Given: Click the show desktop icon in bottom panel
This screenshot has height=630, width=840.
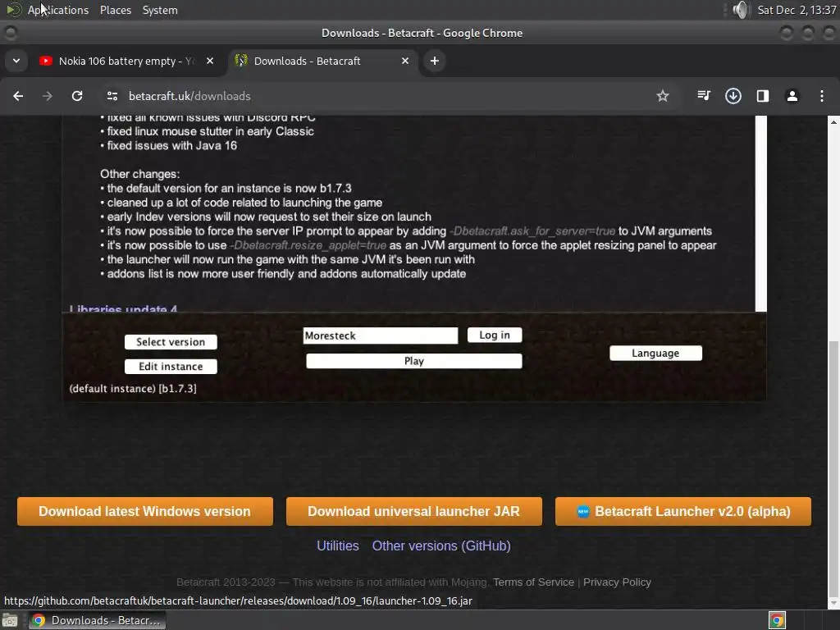Looking at the screenshot, I should [10, 620].
